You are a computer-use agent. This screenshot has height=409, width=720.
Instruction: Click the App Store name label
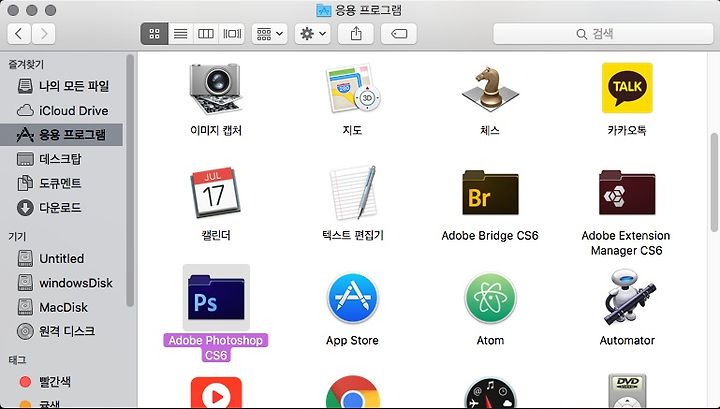tap(353, 341)
